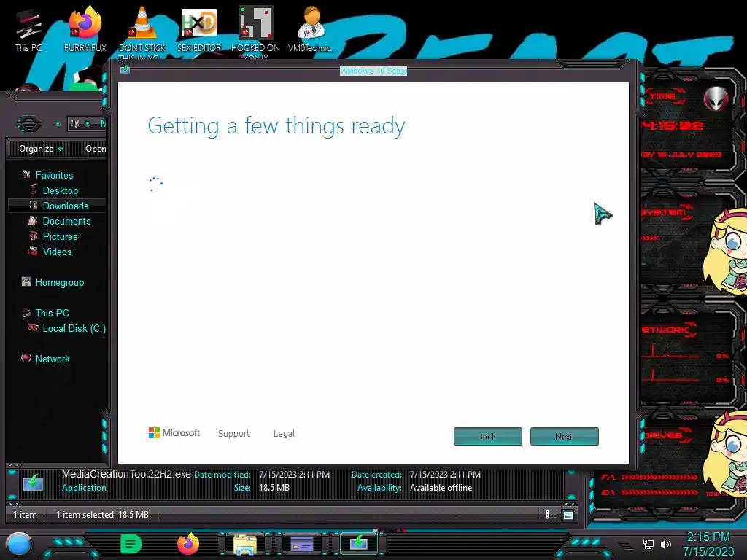Viewport: 747px width, 560px height.
Task: Click MediaCreationTool file icon in details pane
Action: 34,482
